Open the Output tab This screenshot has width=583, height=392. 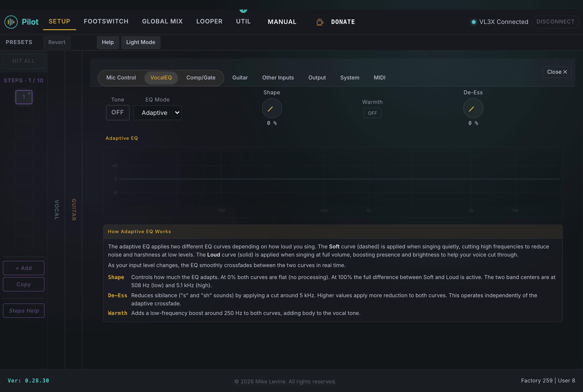point(317,78)
